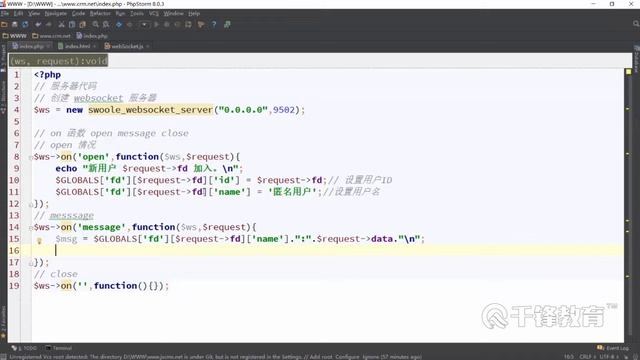Image resolution: width=640 pixels, height=360 pixels.
Task: Click the read-only lock icon in status bar
Action: tap(627, 357)
